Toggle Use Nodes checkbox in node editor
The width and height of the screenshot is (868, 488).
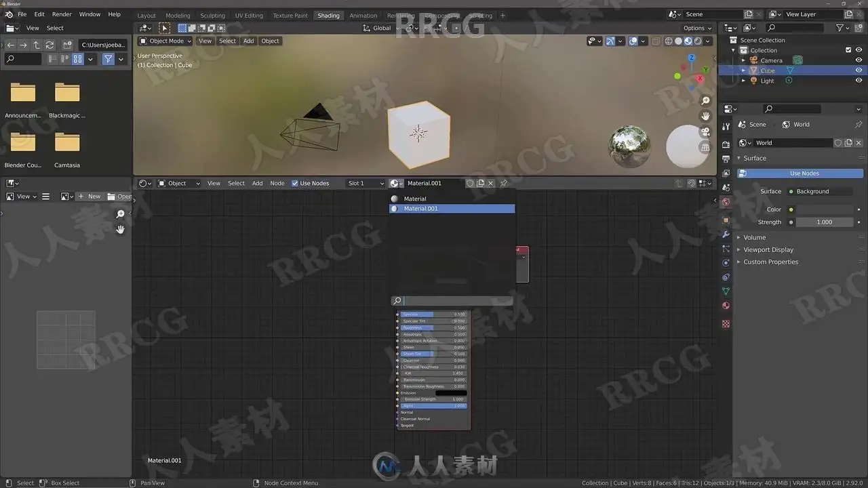click(x=295, y=183)
